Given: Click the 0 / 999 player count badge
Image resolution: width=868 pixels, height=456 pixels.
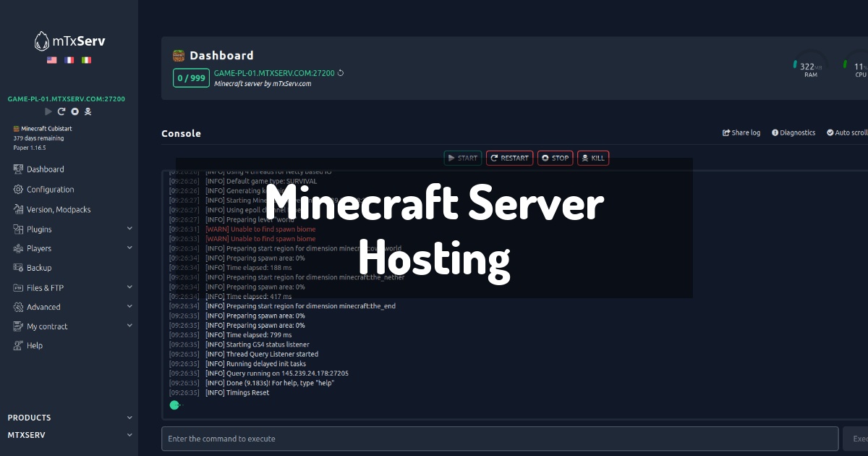Looking at the screenshot, I should click(x=192, y=77).
